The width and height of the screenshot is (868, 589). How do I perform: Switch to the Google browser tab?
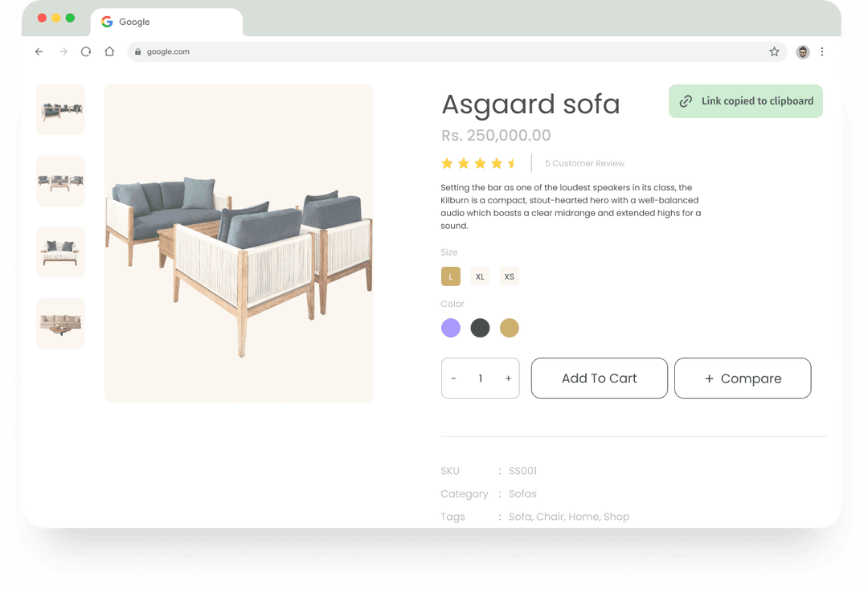click(166, 22)
